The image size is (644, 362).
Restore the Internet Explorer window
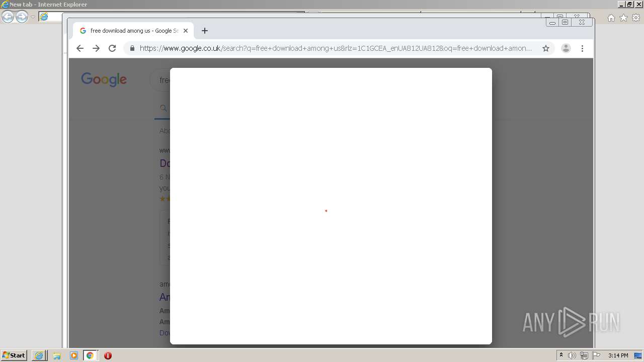(629, 4)
